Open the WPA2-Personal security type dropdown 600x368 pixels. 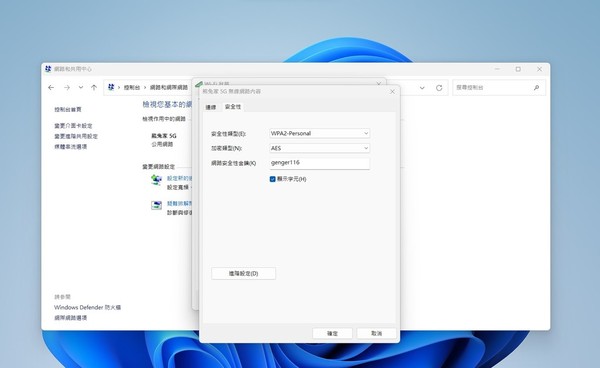(x=320, y=133)
